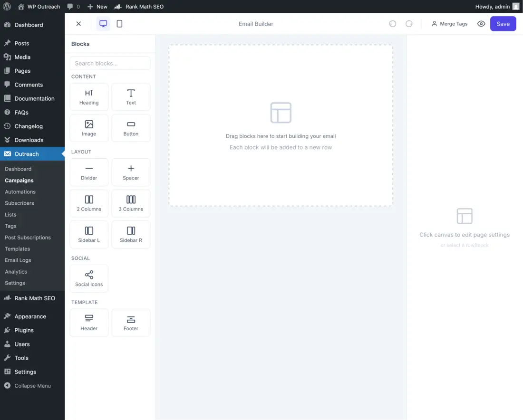Click the undo arrow icon
The height and width of the screenshot is (420, 523).
(392, 23)
